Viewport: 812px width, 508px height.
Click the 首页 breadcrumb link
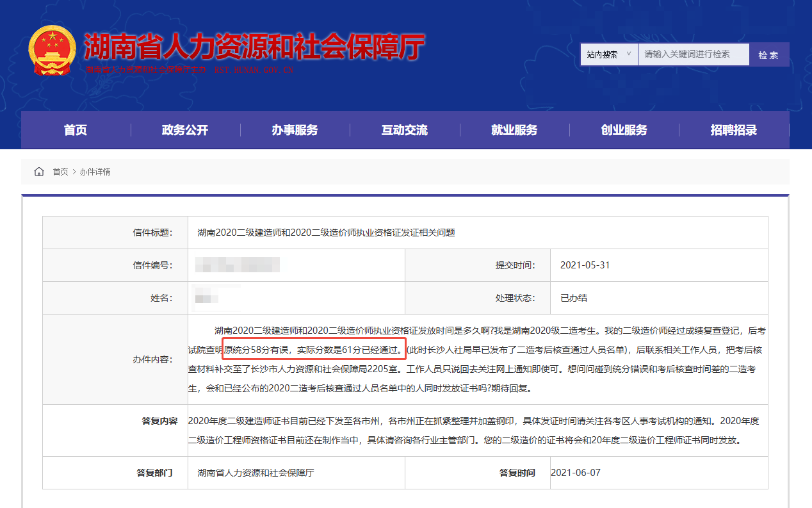tap(60, 172)
